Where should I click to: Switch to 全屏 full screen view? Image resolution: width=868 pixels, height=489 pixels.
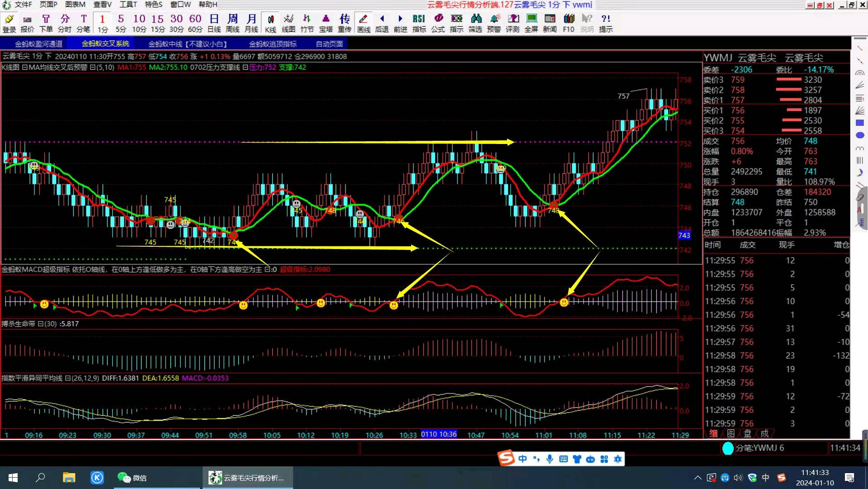(x=531, y=23)
